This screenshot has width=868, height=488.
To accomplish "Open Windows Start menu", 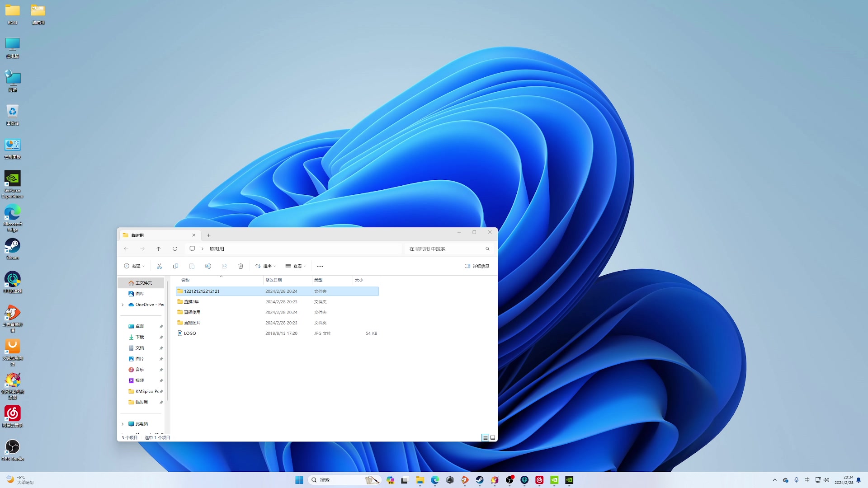I will [x=299, y=480].
